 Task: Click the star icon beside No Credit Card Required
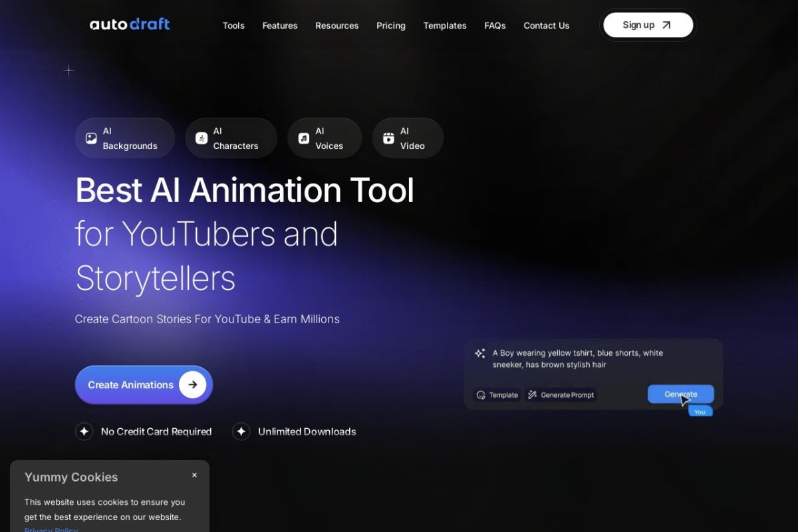click(x=84, y=432)
